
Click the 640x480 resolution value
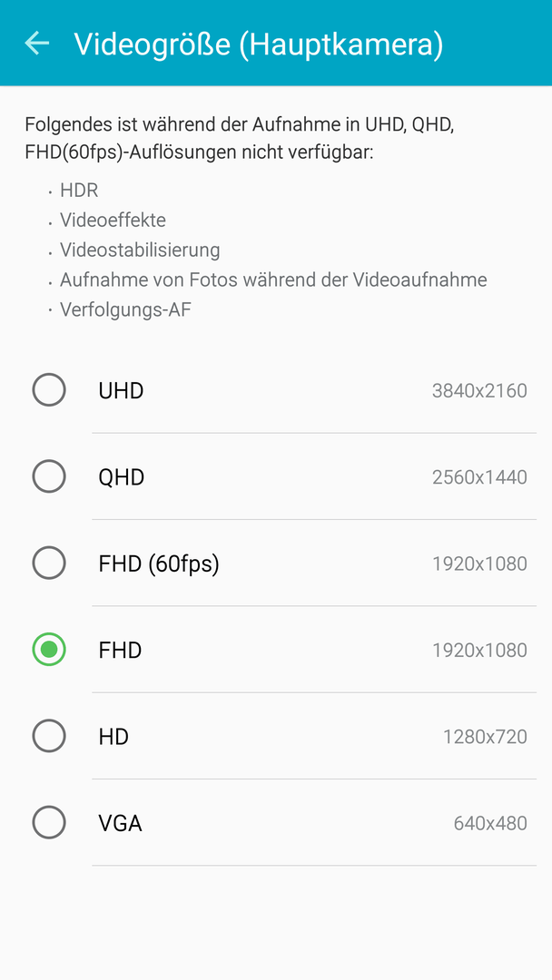click(490, 824)
